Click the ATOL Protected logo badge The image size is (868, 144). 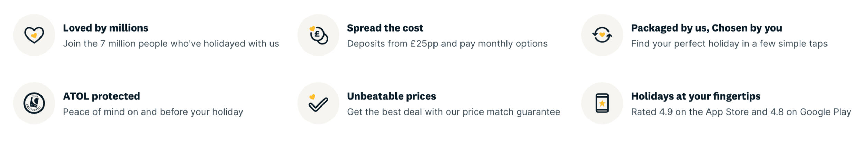coord(34,103)
